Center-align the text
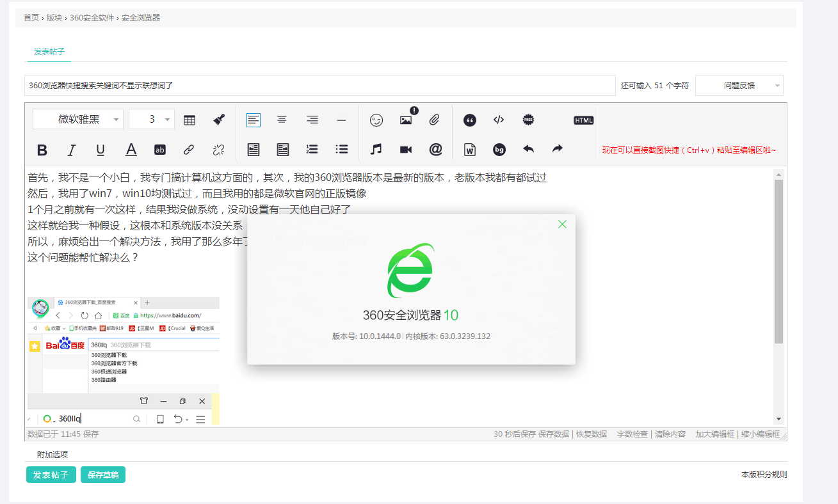 (282, 120)
